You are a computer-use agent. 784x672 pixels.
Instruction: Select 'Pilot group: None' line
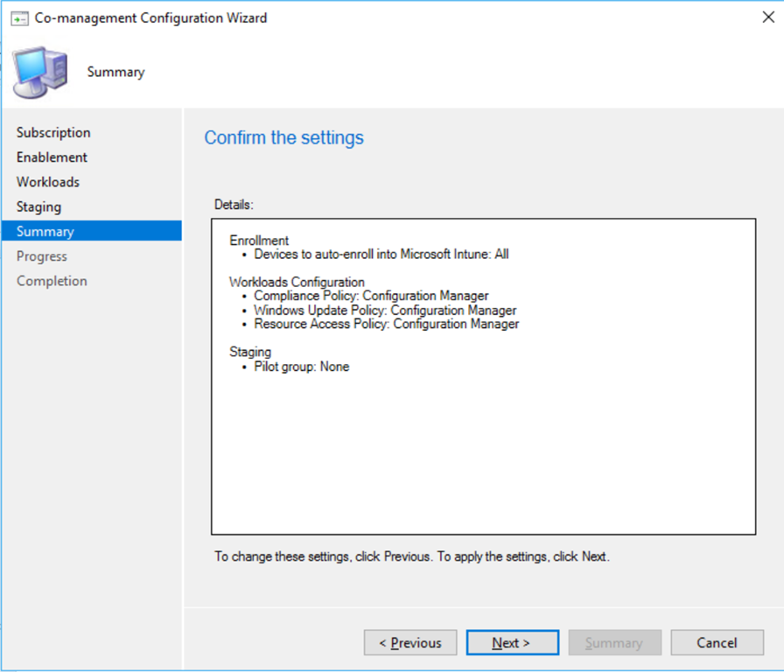(x=302, y=367)
